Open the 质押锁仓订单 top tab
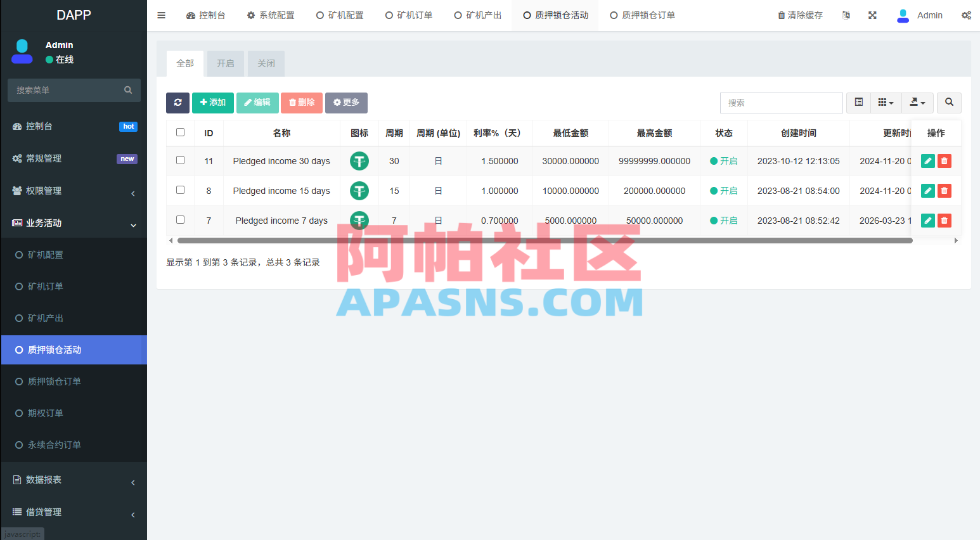Screen dimensions: 980x540 642,15
